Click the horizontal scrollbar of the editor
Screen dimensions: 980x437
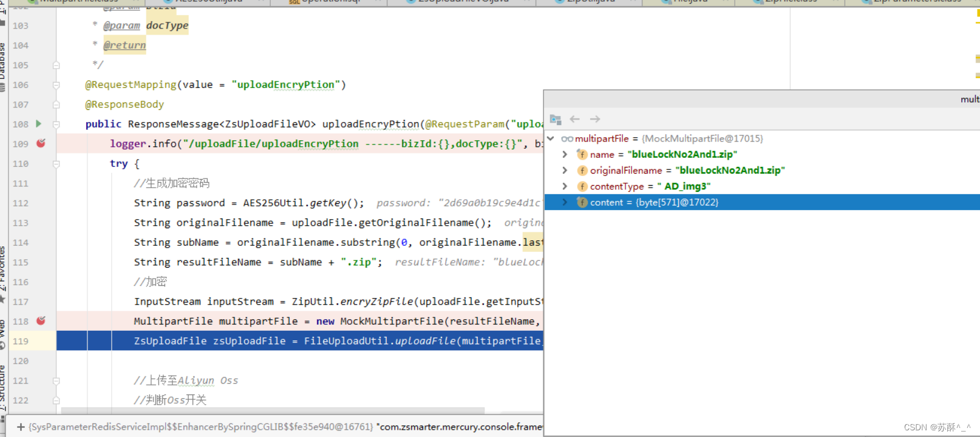273,411
